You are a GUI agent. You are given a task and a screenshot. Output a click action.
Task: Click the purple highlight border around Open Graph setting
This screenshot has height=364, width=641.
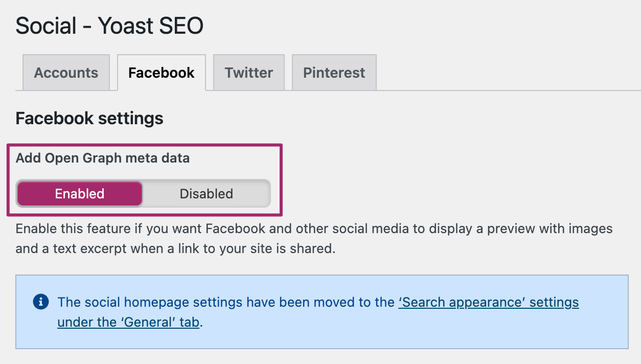[281, 179]
